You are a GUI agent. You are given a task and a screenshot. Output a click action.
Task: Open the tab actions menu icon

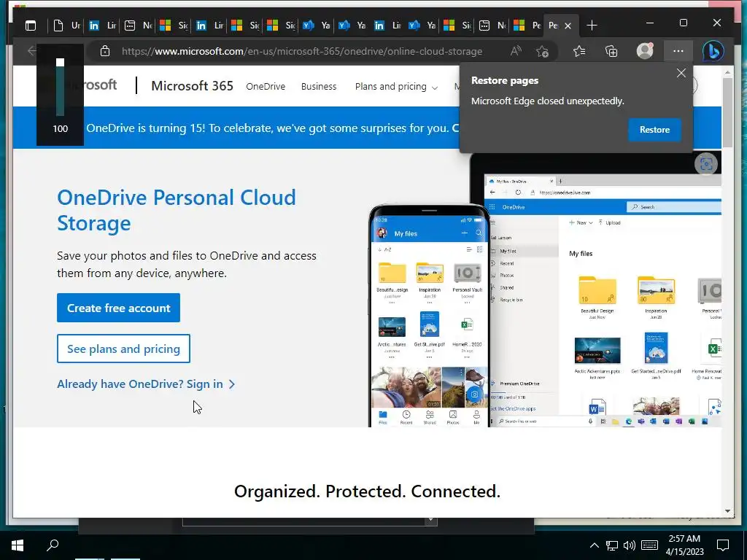point(31,26)
